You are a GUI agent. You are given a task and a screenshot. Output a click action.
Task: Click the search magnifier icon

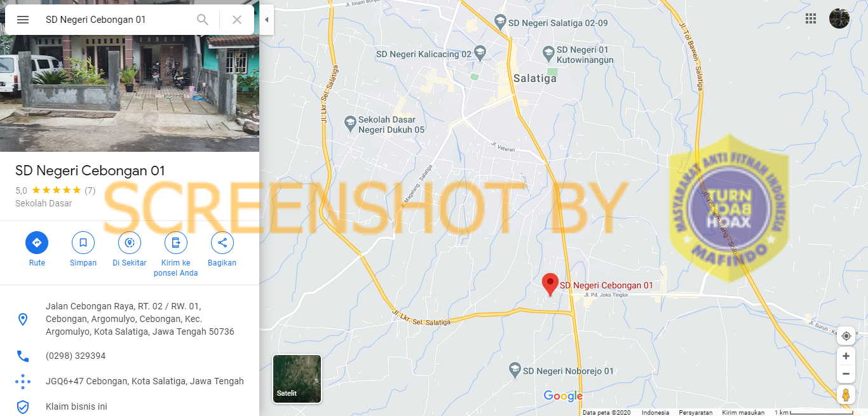203,20
